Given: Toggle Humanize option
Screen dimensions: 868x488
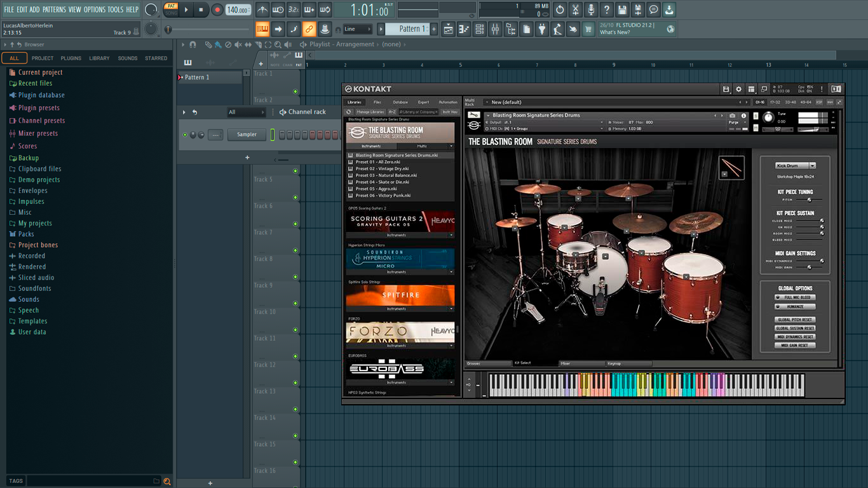Looking at the screenshot, I should pyautogui.click(x=795, y=306).
